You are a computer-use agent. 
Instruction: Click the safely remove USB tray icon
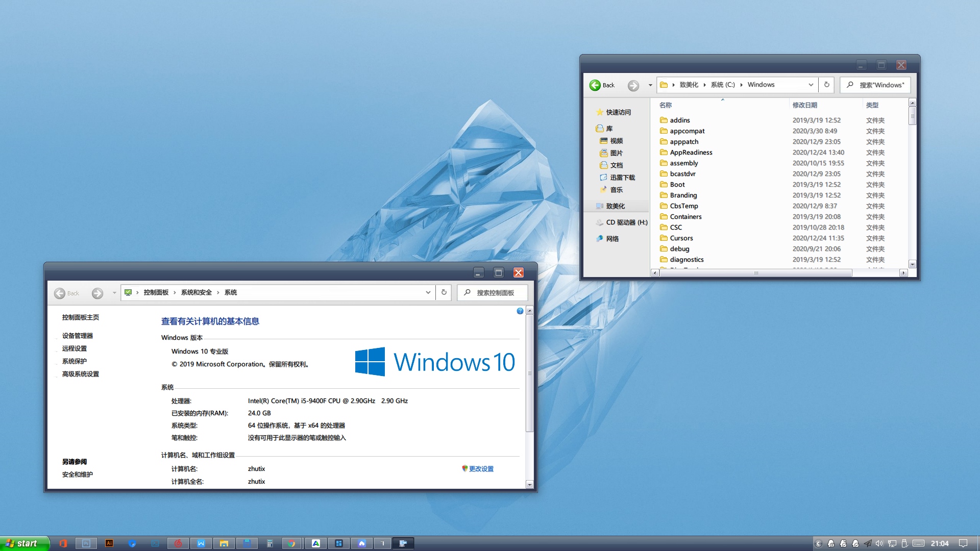click(x=904, y=543)
